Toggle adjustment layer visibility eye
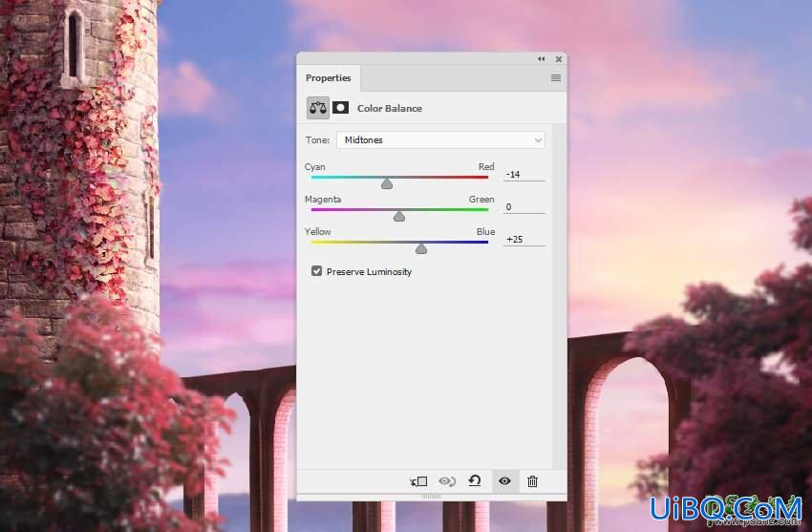This screenshot has width=812, height=532. tap(504, 481)
